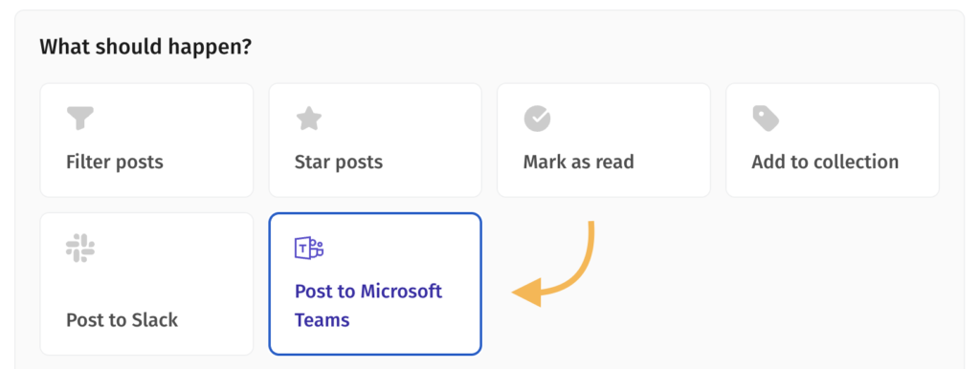The image size is (980, 369).
Task: Select the Post to Slack action card
Action: pos(146,284)
